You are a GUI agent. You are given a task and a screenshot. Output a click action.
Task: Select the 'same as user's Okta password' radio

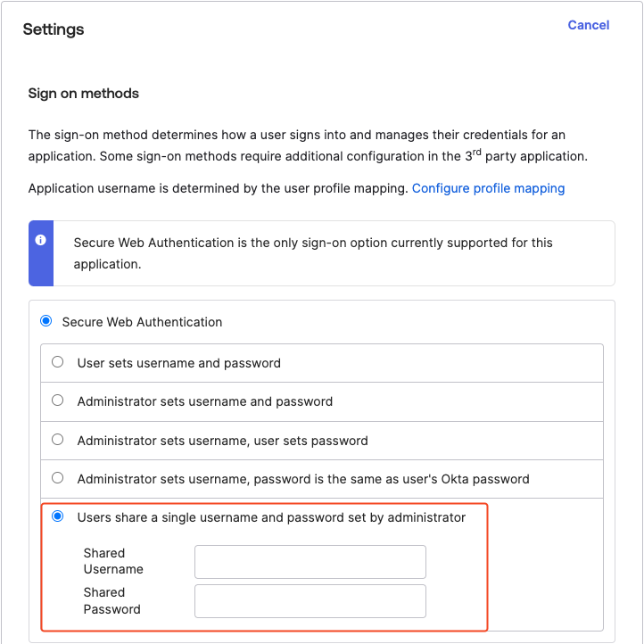coord(58,478)
